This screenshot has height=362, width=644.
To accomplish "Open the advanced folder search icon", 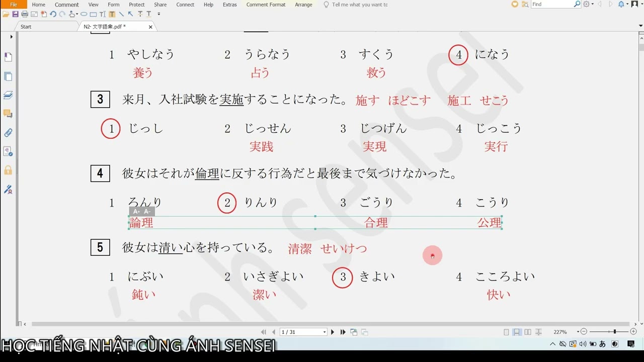I will (525, 4).
